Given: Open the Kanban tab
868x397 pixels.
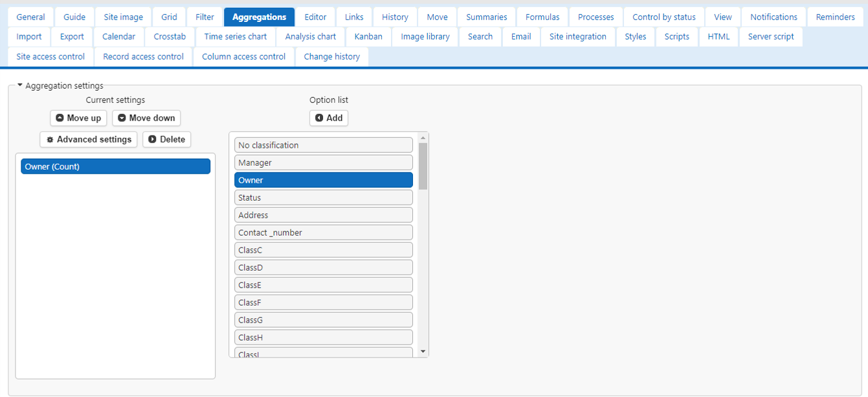Looking at the screenshot, I should click(368, 36).
